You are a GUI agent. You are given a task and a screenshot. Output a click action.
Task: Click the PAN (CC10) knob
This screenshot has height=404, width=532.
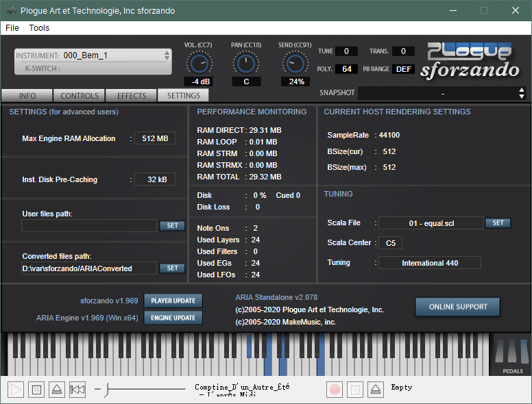(x=246, y=64)
